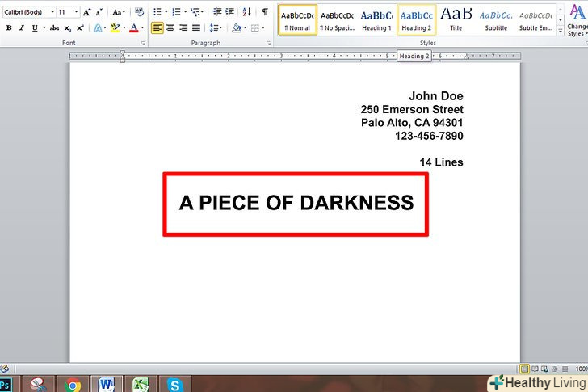Apply the Normal style

pos(297,20)
